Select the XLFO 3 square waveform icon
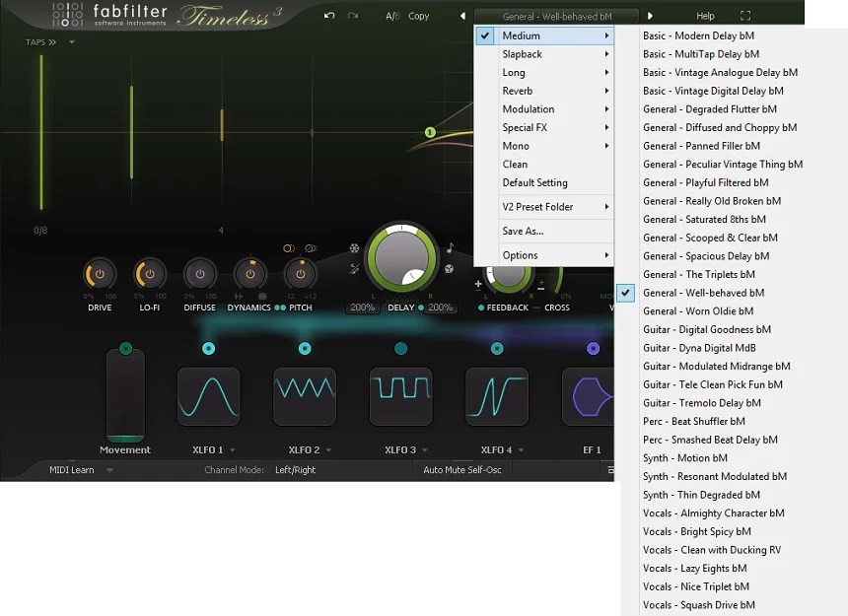Viewport: 848px width, 616px height. (x=400, y=396)
